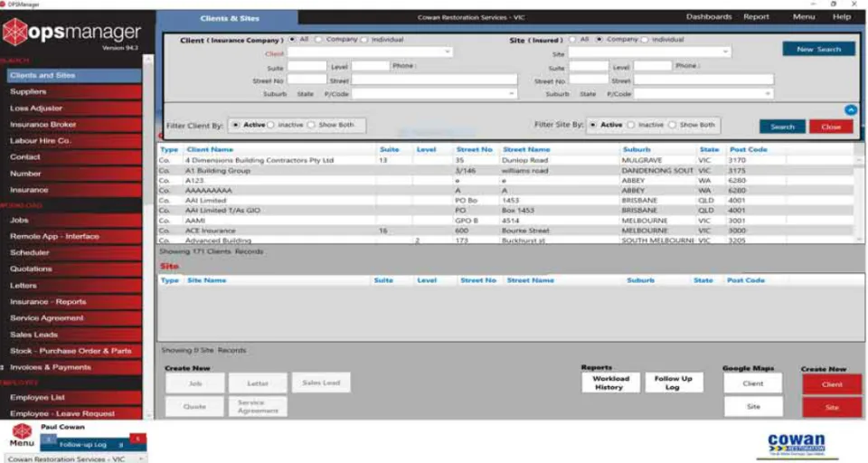The image size is (868, 463).
Task: Select the ACE Insurance client row
Action: click(x=505, y=231)
